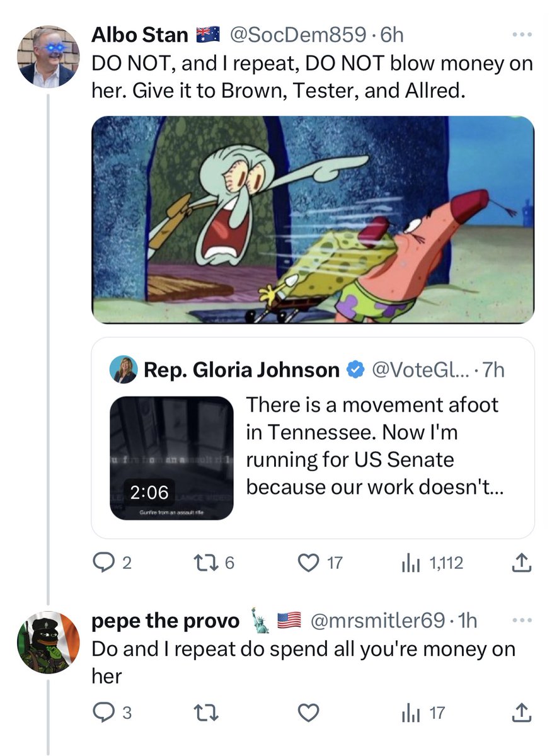Image resolution: width=552 pixels, height=756 pixels.
Task: Open the Albo Stan display name
Action: (x=140, y=35)
